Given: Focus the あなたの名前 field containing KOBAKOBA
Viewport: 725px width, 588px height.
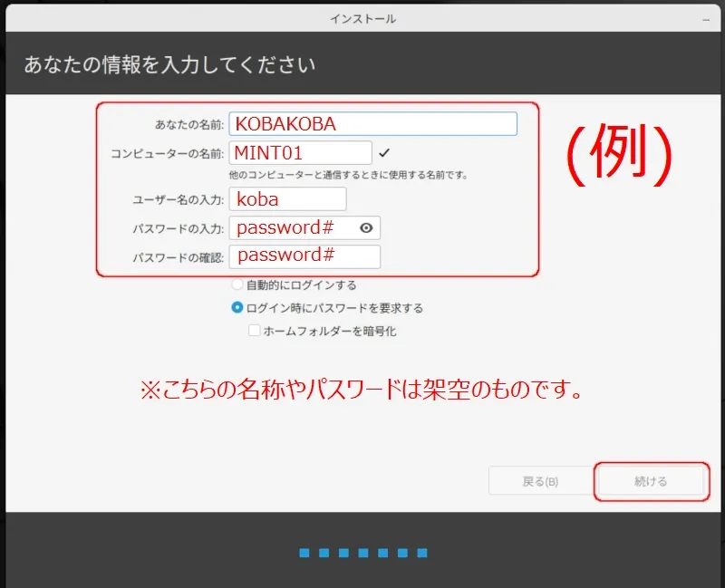Looking at the screenshot, I should [x=372, y=124].
